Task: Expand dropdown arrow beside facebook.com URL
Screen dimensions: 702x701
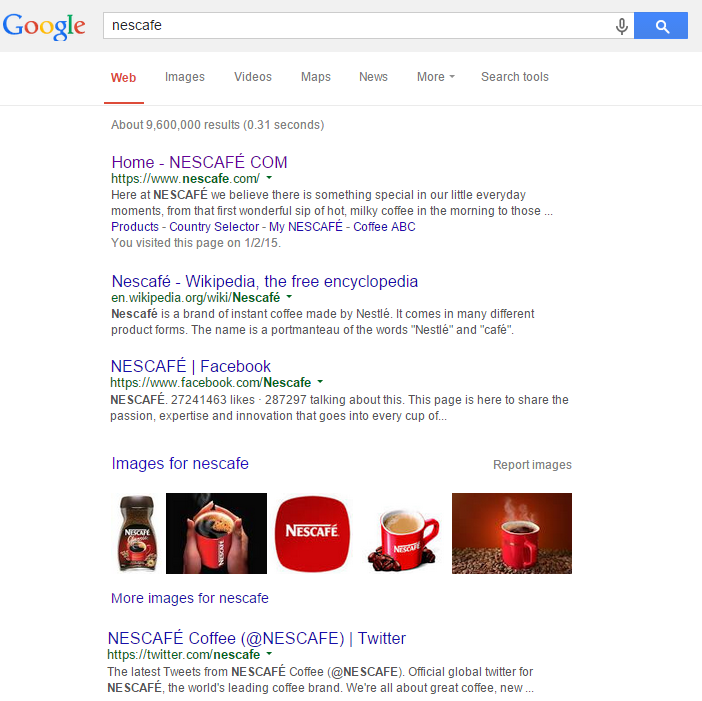Action: point(320,382)
